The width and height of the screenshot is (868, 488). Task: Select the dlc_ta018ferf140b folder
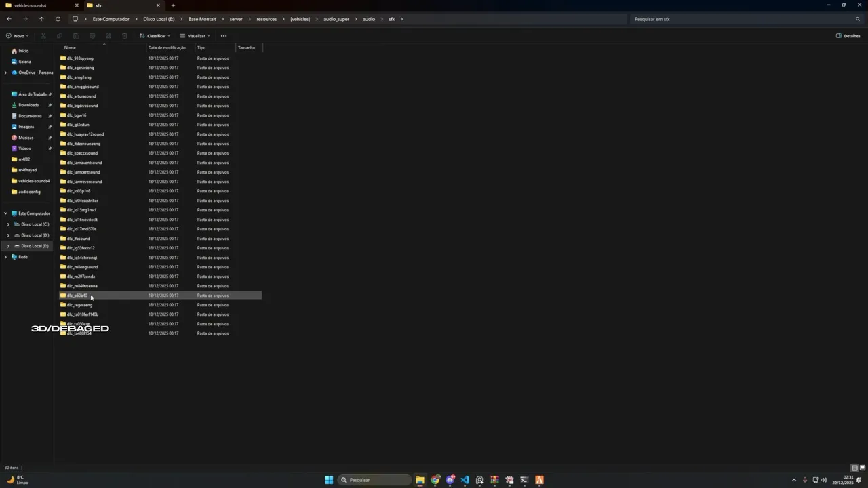(x=160, y=314)
